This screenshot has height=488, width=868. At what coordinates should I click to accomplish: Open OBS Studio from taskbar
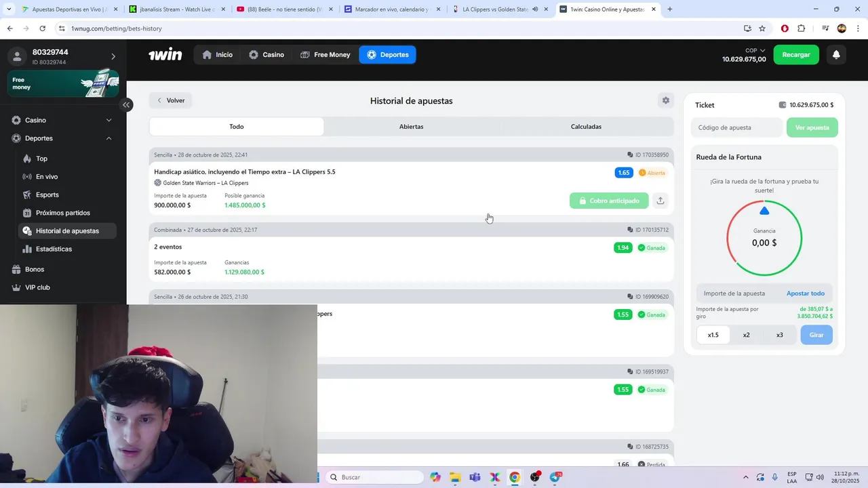[x=535, y=477]
